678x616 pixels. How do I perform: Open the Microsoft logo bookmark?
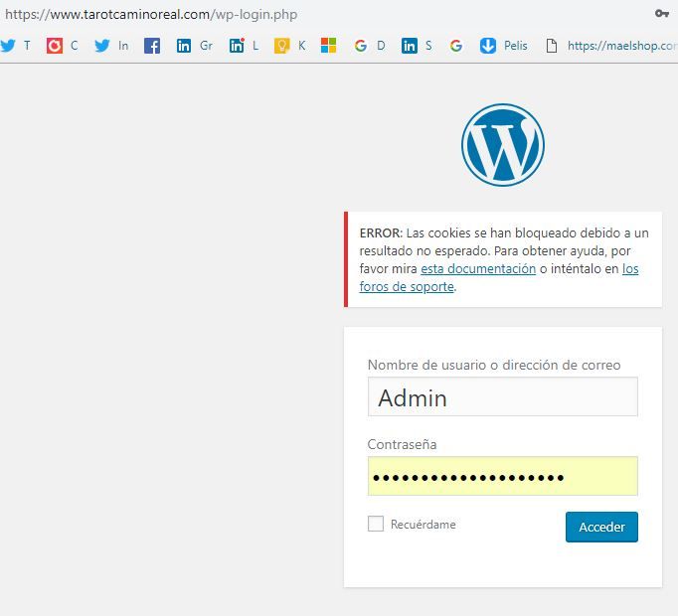(x=329, y=46)
